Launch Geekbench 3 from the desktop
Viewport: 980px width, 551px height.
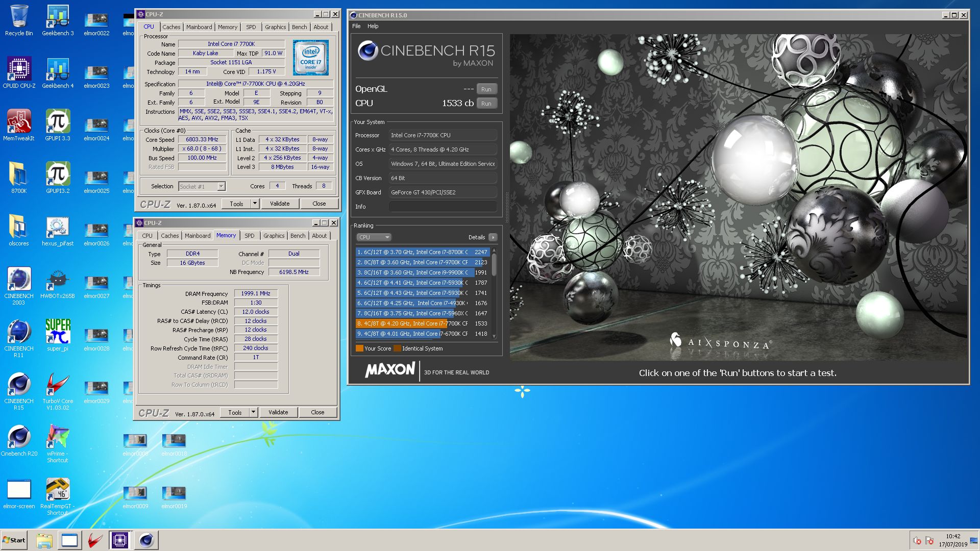58,20
